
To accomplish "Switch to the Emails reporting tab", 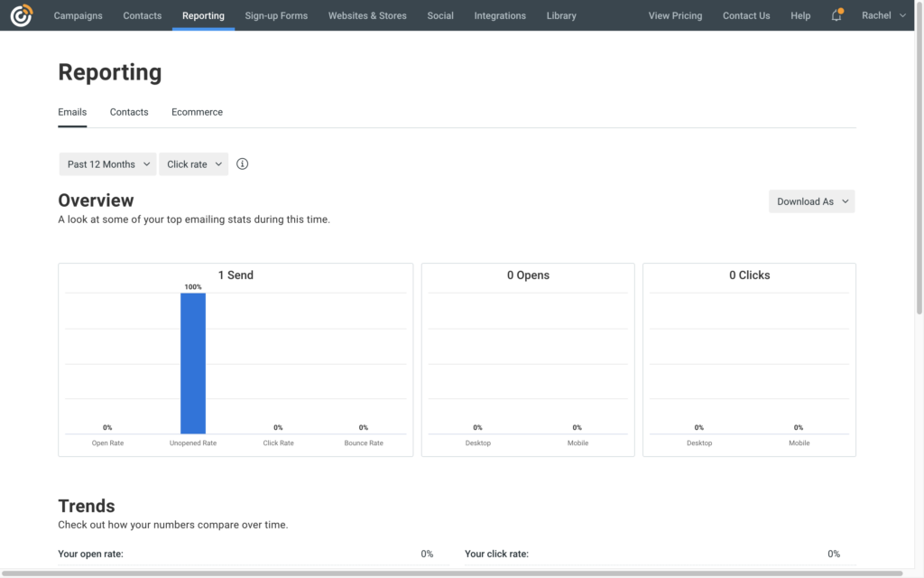I will click(x=72, y=112).
